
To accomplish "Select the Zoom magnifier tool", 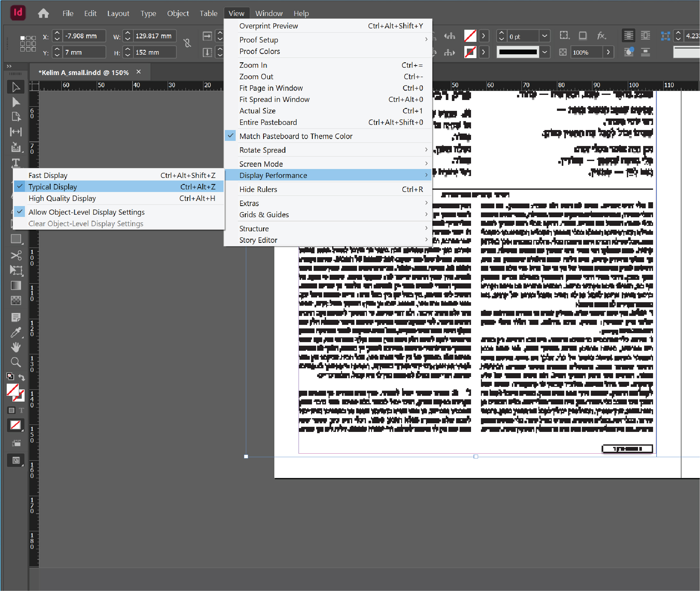I will pos(15,362).
